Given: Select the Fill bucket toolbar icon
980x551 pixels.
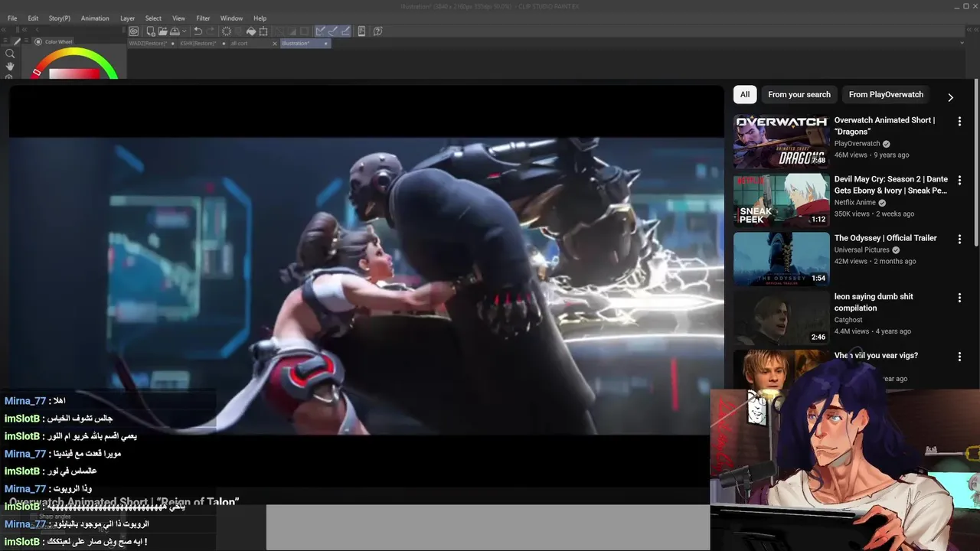Looking at the screenshot, I should click(x=251, y=31).
